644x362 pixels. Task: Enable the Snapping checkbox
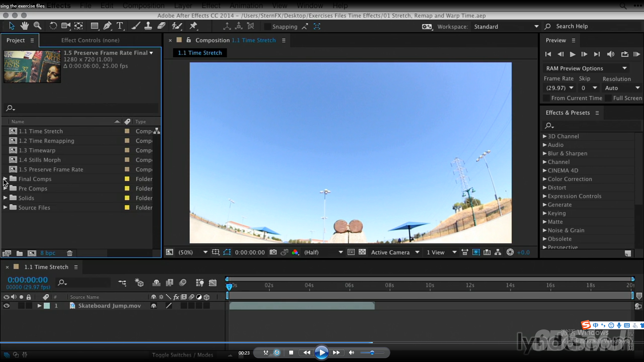pyautogui.click(x=267, y=26)
